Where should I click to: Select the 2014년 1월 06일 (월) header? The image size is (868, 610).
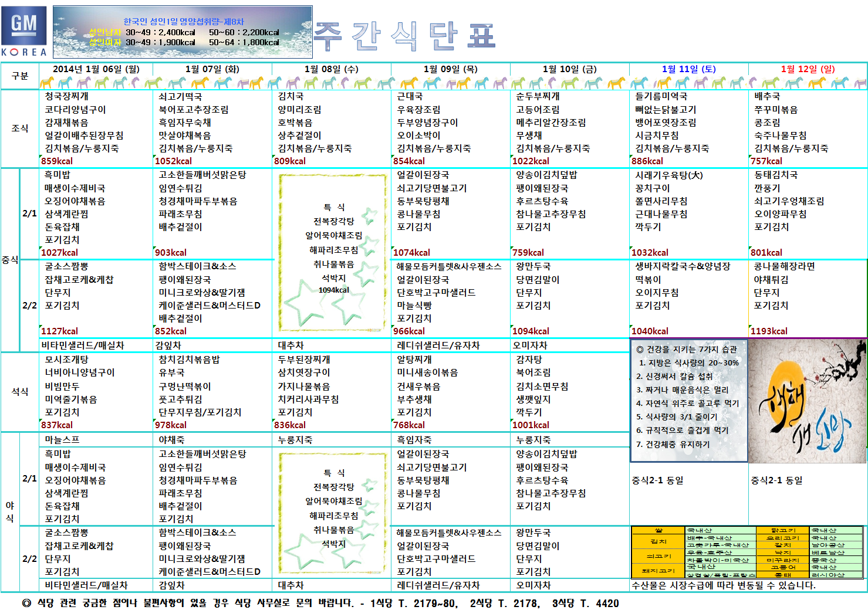click(x=96, y=69)
